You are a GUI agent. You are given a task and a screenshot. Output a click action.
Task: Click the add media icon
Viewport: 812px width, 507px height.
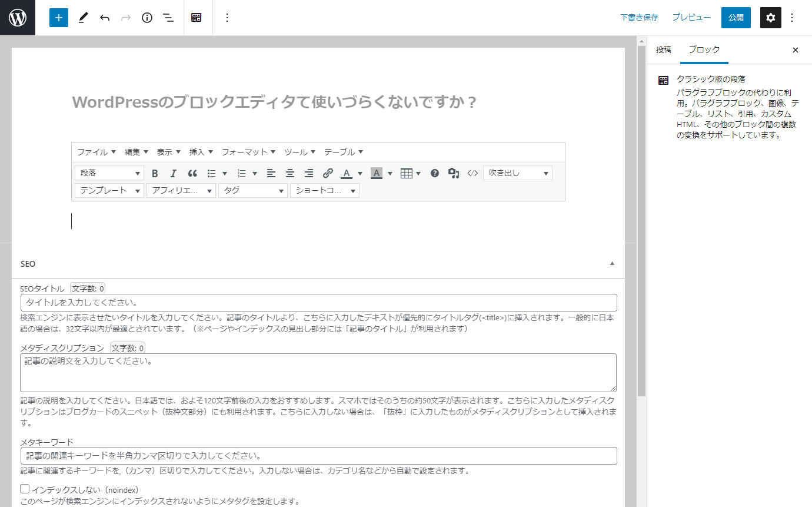pyautogui.click(x=453, y=173)
